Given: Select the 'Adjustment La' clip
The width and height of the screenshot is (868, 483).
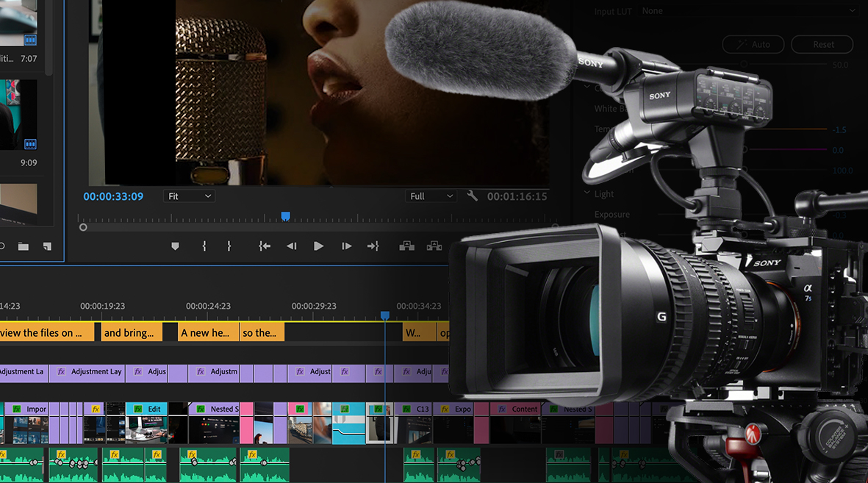Looking at the screenshot, I should click(24, 372).
